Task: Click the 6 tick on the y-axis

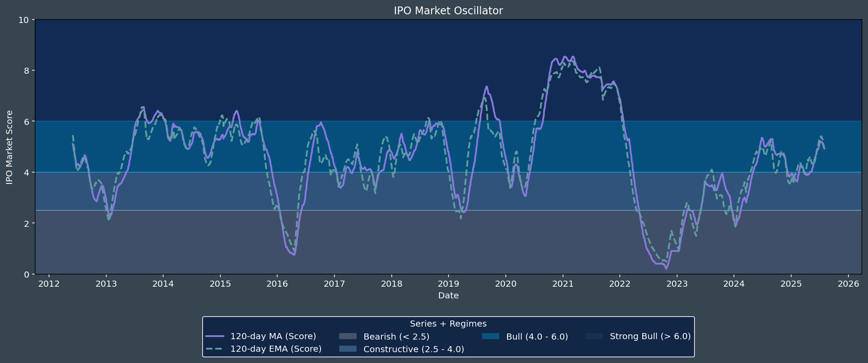Action: point(26,122)
